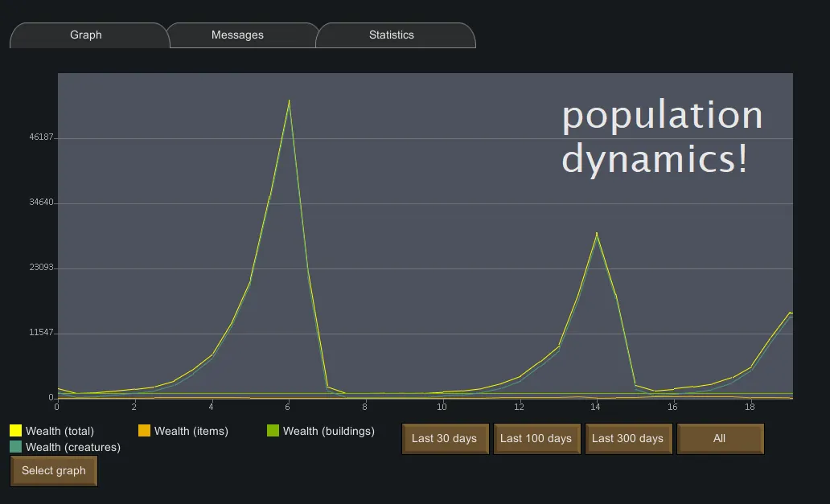Open the Statistics tab
This screenshot has height=504, width=830.
pyautogui.click(x=392, y=35)
